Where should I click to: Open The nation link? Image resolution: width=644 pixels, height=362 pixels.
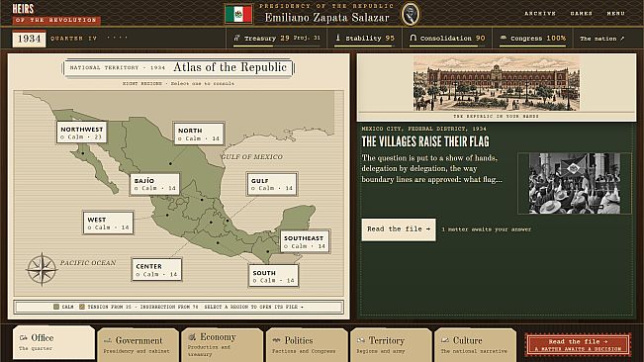[x=601, y=39]
